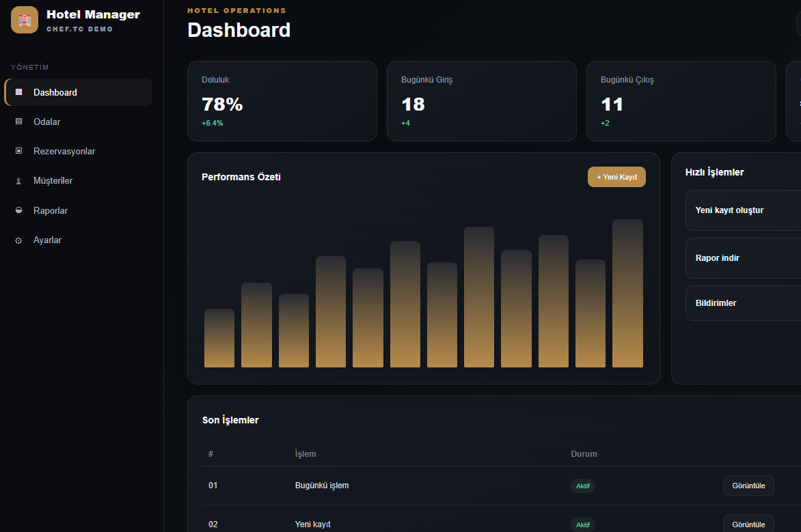Click the "Yeni kayıt" table cell
The width and height of the screenshot is (801, 532).
tap(312, 524)
